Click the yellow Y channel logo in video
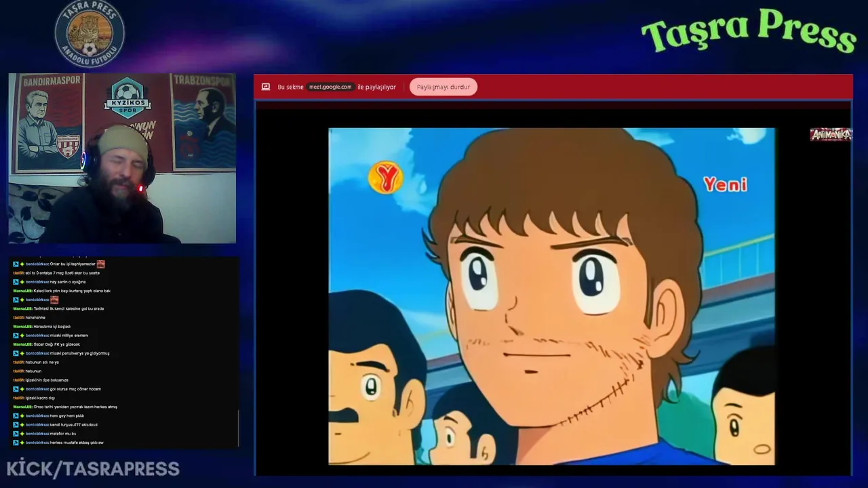Image resolution: width=868 pixels, height=488 pixels. (386, 178)
